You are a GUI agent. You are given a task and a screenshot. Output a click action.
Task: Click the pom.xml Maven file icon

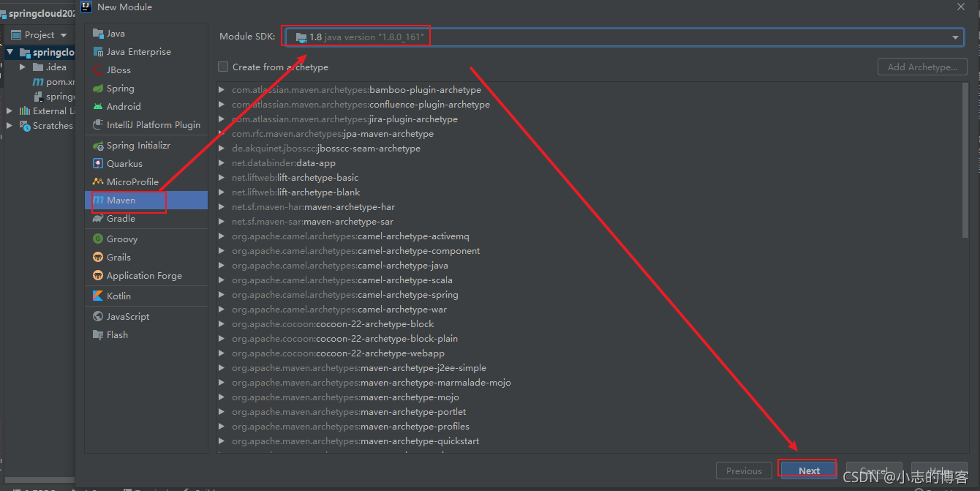(39, 82)
